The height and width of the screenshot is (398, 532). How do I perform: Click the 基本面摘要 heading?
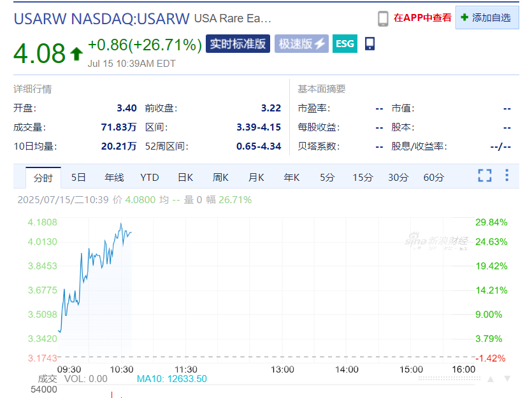[x=322, y=89]
